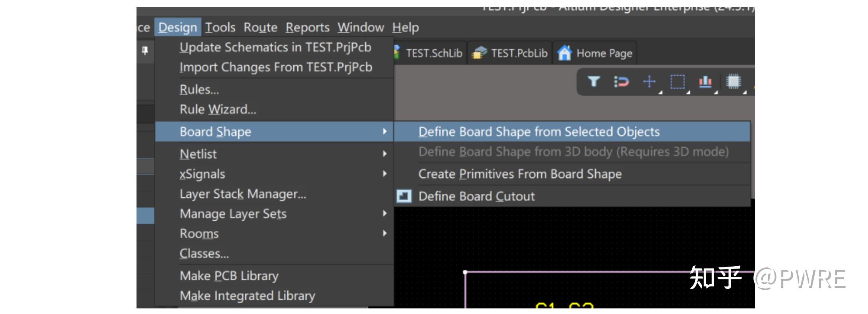Click the Define Board Cutout icon

coord(404,196)
